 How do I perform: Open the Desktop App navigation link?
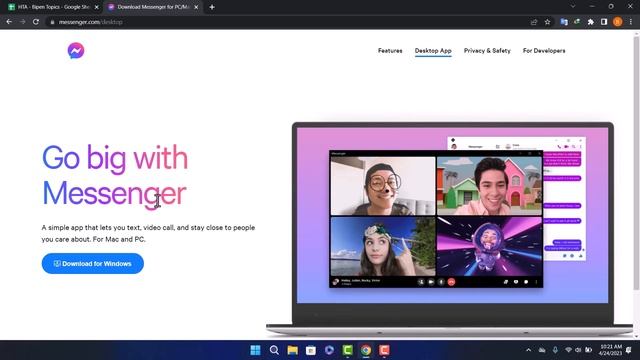pyautogui.click(x=433, y=51)
